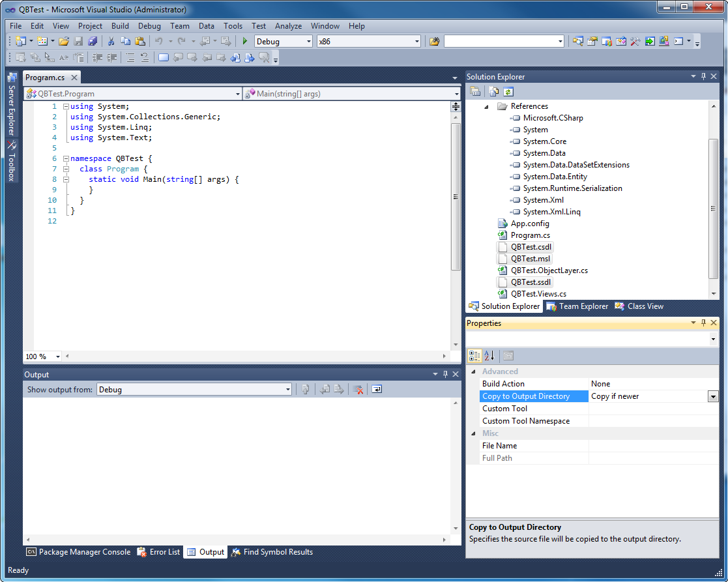The height and width of the screenshot is (582, 728).
Task: Collapse the References tree node
Action: 486,106
